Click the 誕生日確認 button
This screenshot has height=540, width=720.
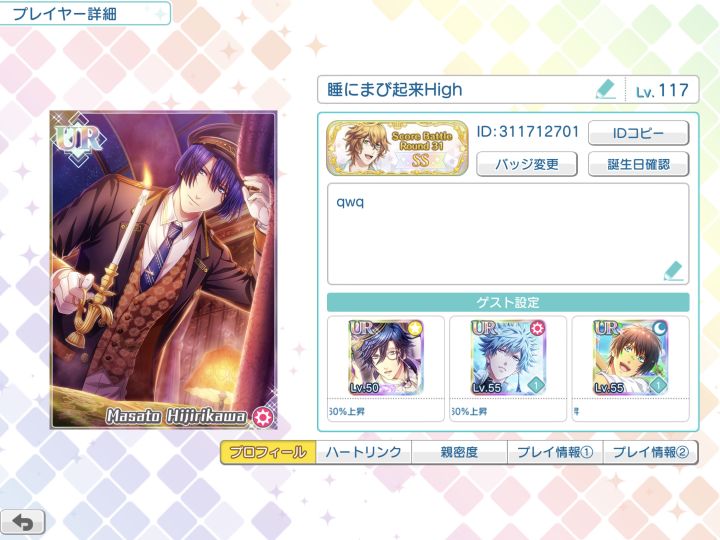pos(638,164)
